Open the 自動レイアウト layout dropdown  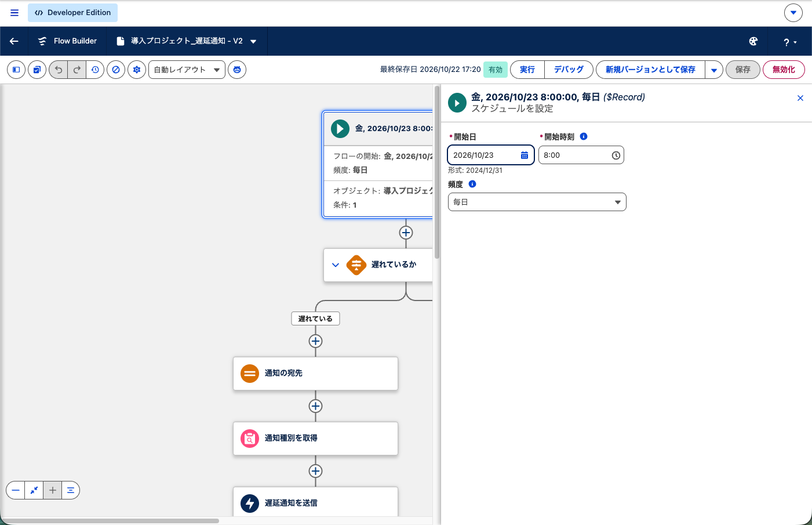[187, 70]
